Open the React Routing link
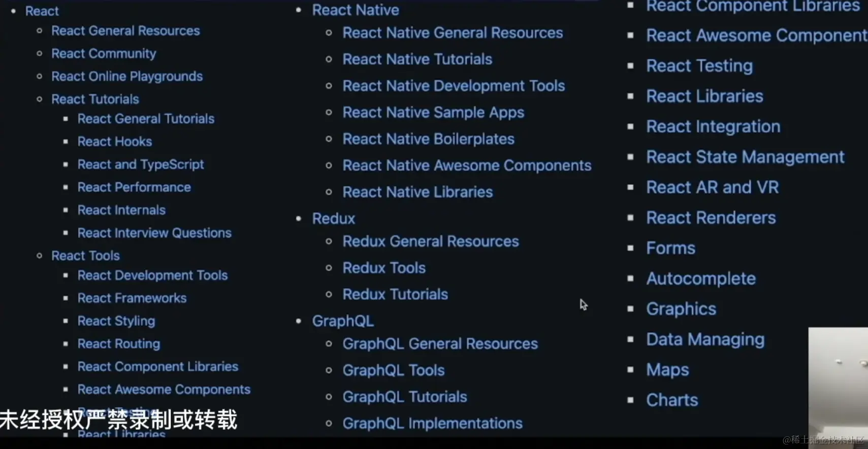868x449 pixels. (x=119, y=344)
